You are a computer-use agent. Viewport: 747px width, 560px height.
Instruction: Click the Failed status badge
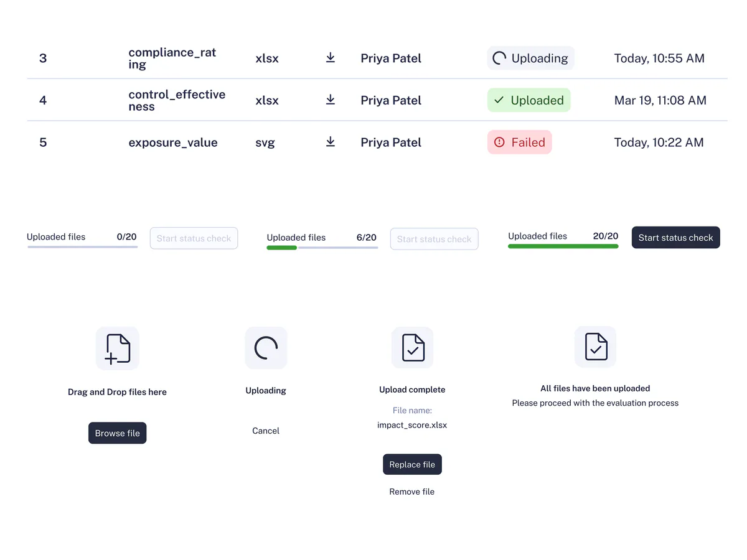[x=520, y=142]
